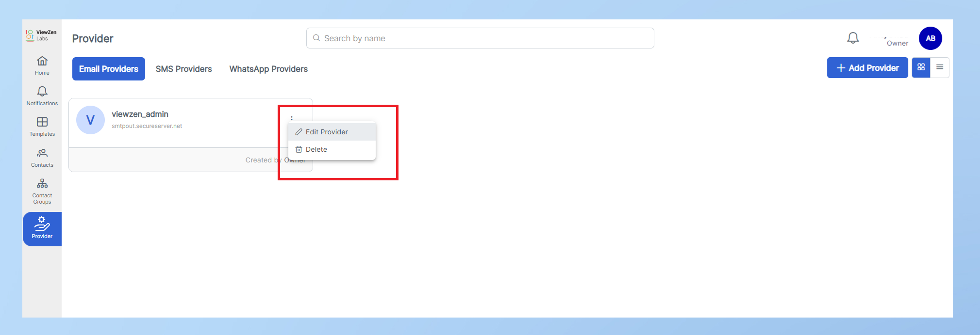Open the AB user avatar menu

[930, 38]
